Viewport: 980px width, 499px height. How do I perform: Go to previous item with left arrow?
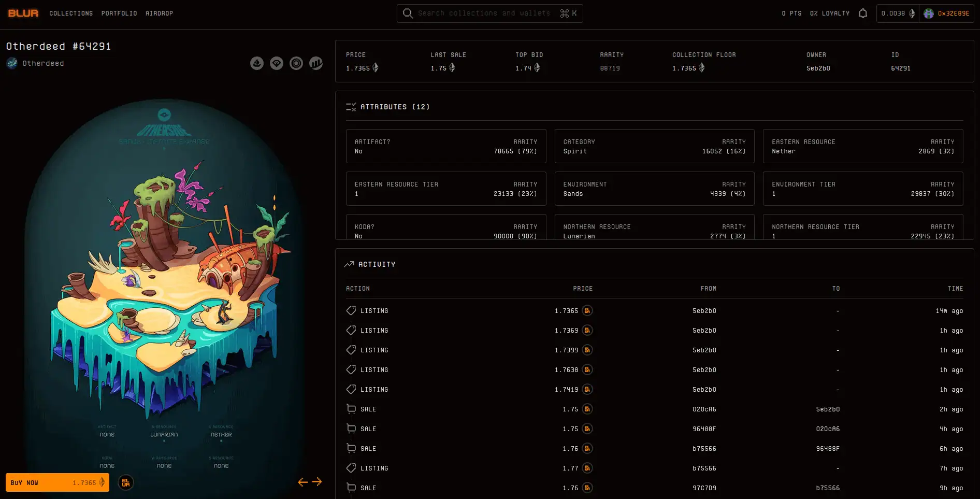[302, 482]
